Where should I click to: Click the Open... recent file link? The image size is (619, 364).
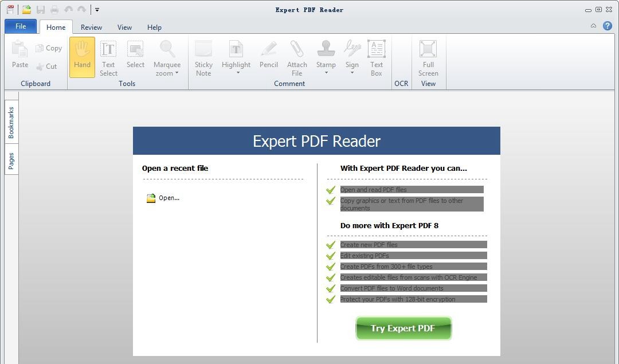point(163,198)
